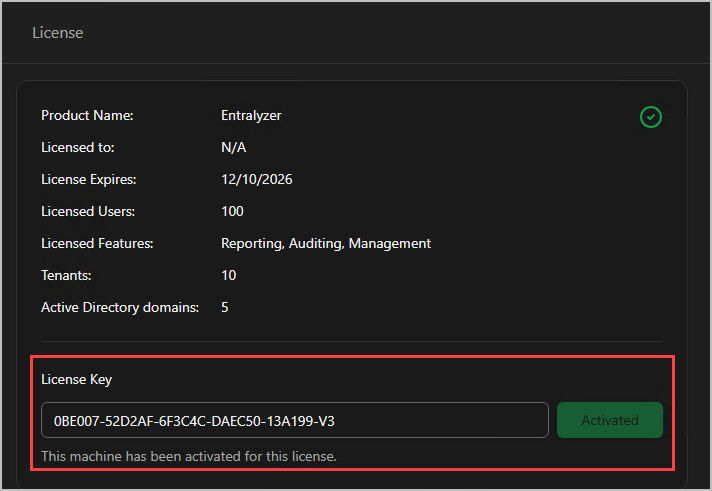Click the Licensed Users label

point(87,211)
